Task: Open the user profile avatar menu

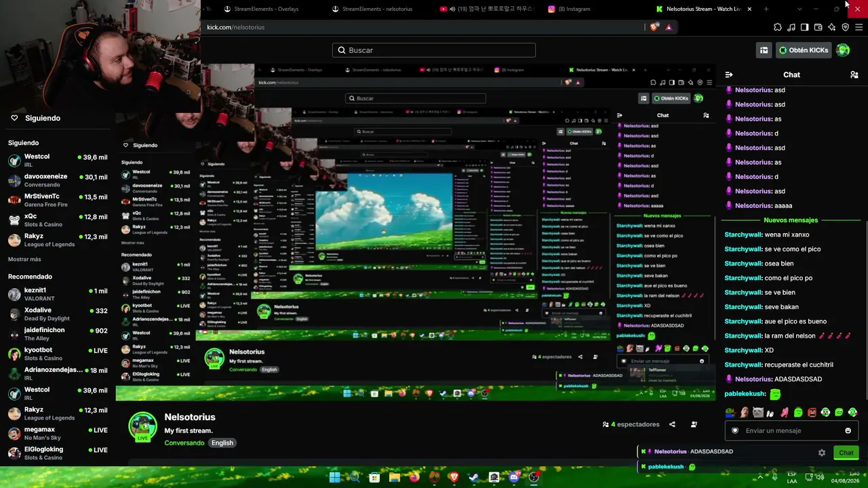Action: (843, 50)
